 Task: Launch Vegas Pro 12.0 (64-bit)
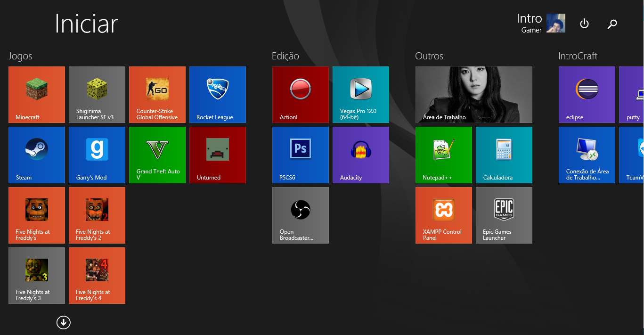(361, 95)
